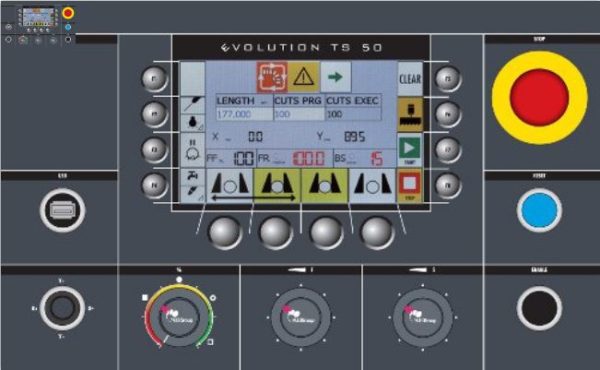Open the yellow warning triangle alarm icon
The height and width of the screenshot is (370, 600).
[x=303, y=77]
